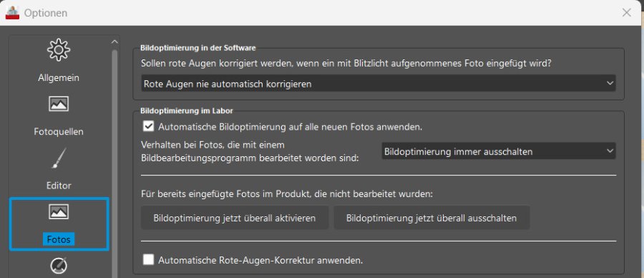The width and height of the screenshot is (644, 278).
Task: Click the chevron of the red-eye dropdown
Action: tap(610, 84)
